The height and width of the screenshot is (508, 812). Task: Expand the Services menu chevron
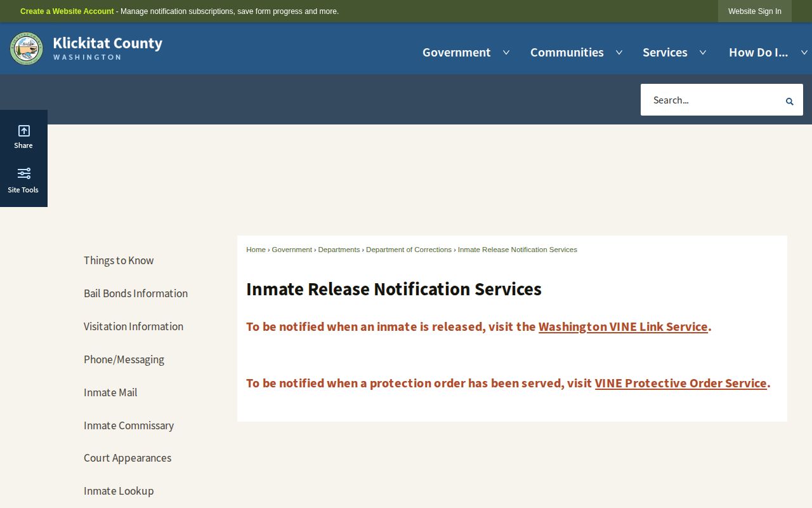pos(703,53)
